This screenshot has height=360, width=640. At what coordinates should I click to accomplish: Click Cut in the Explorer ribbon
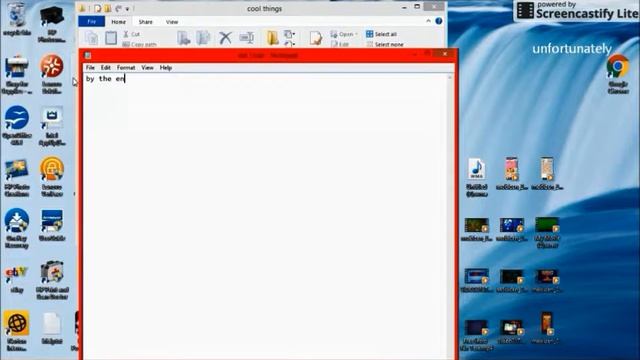click(131, 34)
